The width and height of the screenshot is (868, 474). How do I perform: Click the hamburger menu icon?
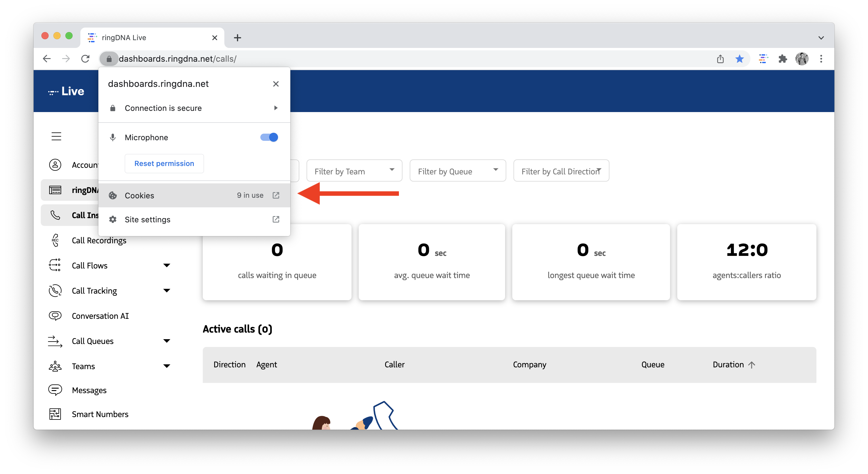pos(56,136)
